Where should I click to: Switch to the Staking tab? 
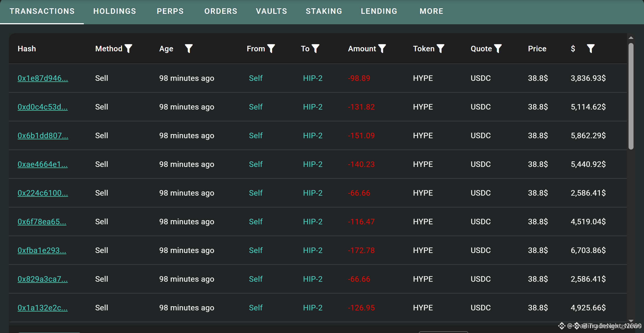(x=324, y=11)
